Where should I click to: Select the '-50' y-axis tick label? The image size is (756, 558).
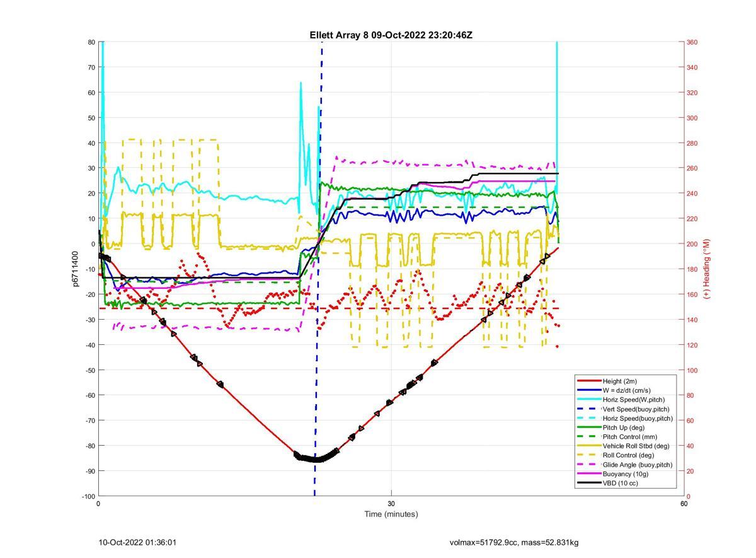tap(89, 370)
